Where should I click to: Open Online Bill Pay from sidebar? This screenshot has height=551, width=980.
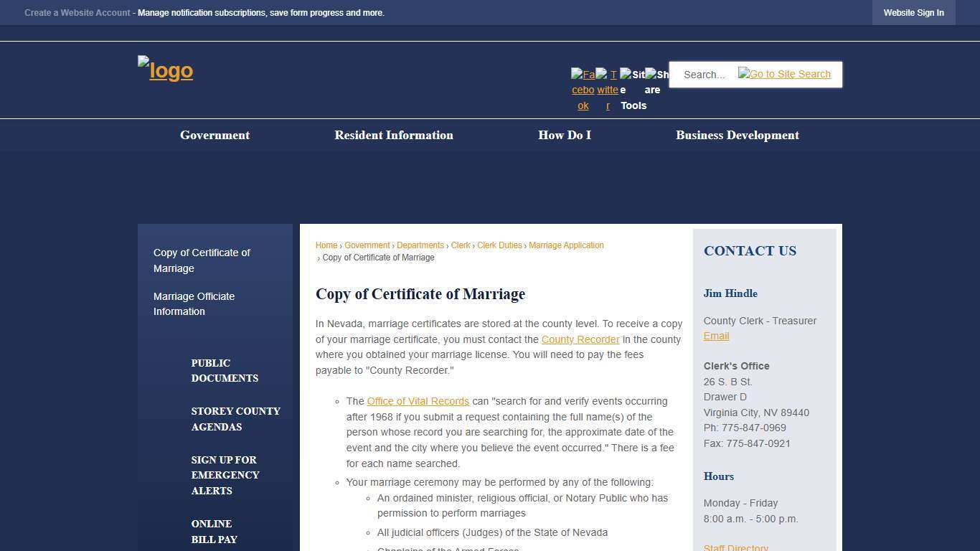coord(214,532)
